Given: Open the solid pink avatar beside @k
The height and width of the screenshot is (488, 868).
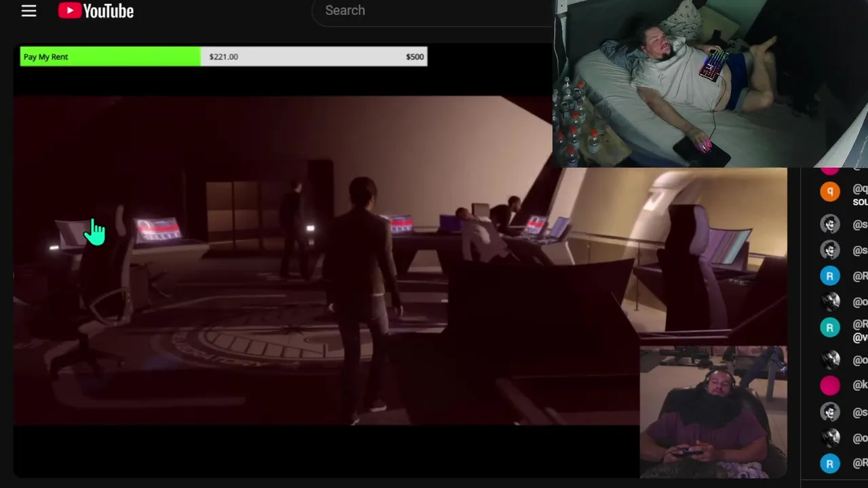Looking at the screenshot, I should pos(830,386).
